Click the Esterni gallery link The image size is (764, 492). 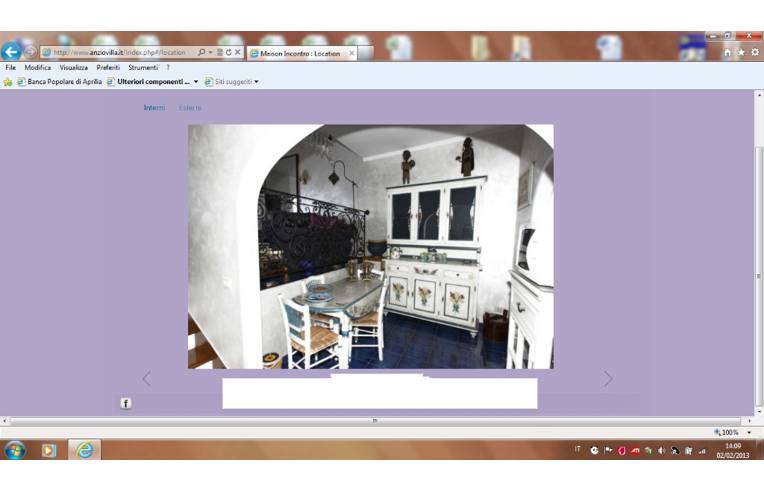[190, 108]
